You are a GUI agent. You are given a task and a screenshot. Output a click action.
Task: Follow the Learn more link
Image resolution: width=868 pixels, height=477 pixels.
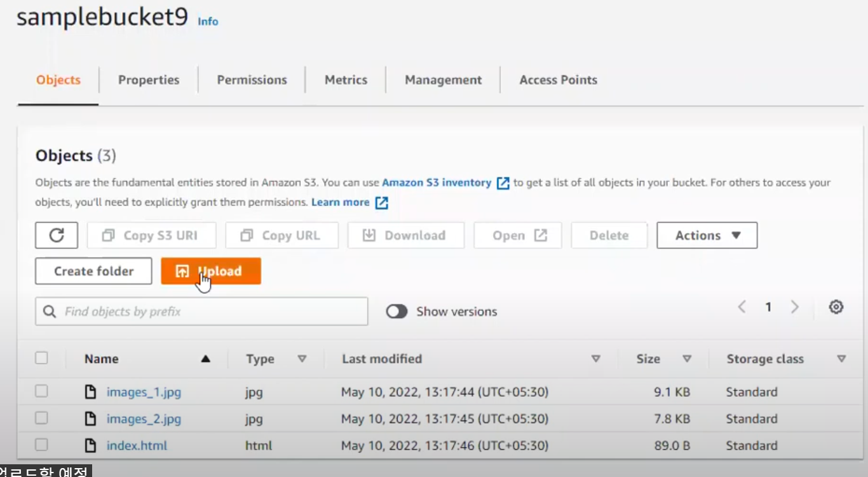click(340, 202)
